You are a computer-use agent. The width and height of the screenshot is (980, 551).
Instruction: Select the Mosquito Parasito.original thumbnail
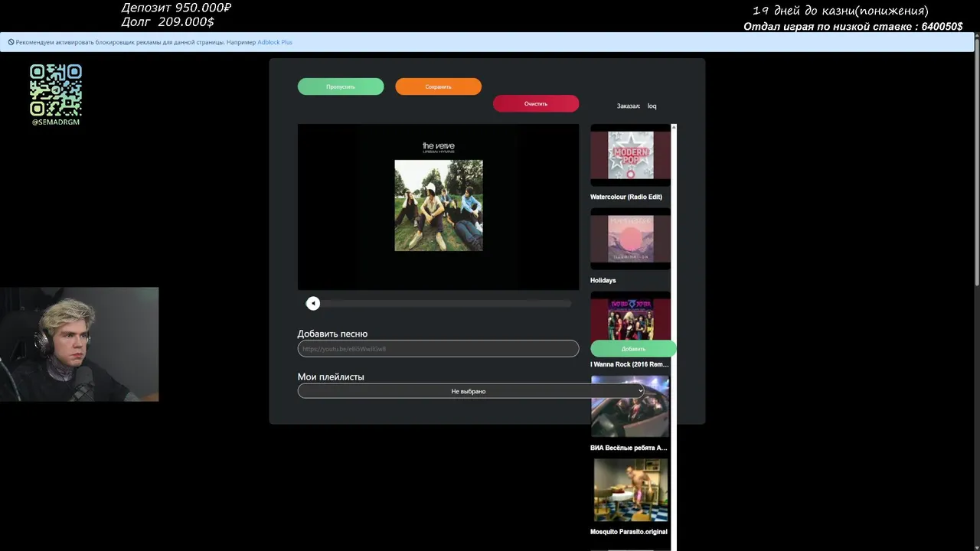[631, 490]
